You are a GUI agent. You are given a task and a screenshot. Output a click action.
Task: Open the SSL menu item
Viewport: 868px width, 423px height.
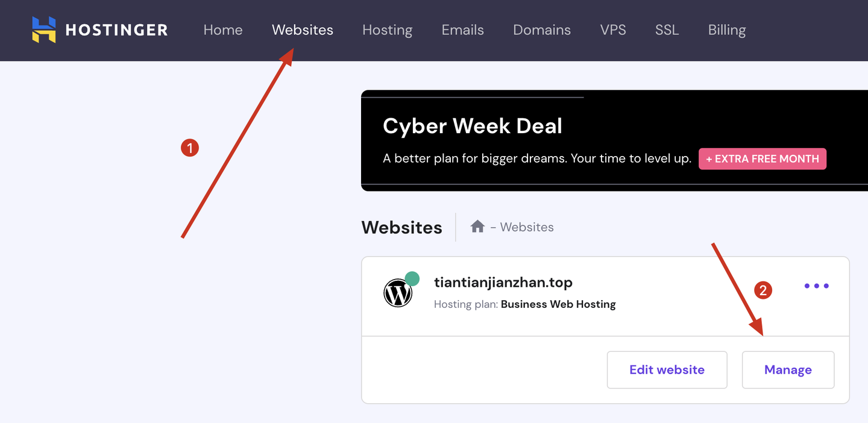667,30
